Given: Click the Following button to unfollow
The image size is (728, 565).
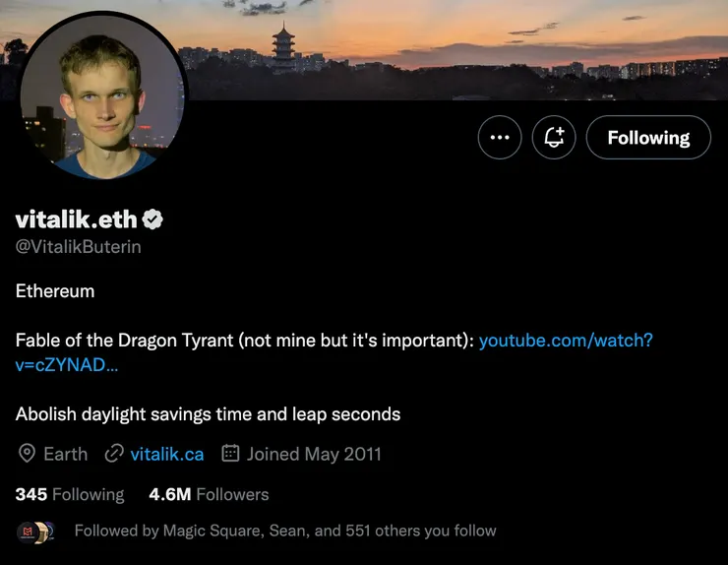Looking at the screenshot, I should (x=648, y=138).
